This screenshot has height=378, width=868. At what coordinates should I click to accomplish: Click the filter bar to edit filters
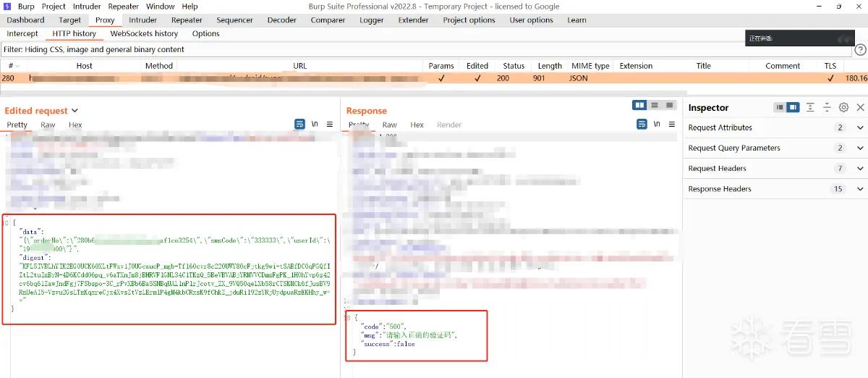click(427, 50)
